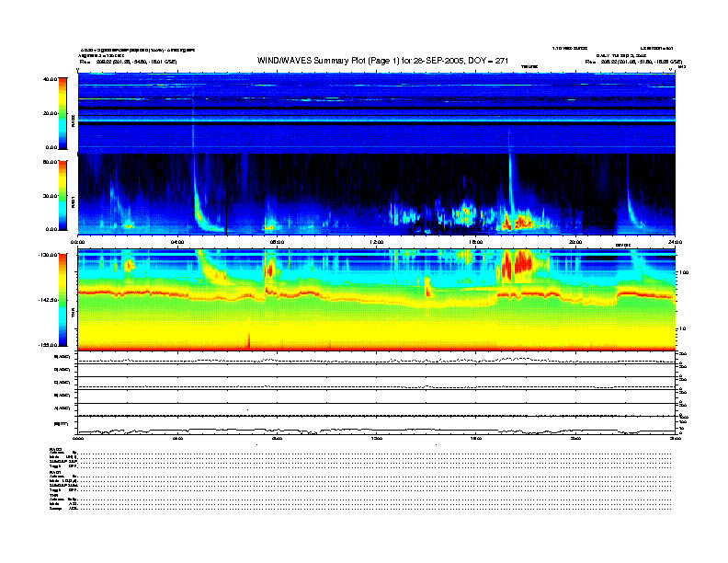Click the -155.00 value on TNR color scale
The image size is (728, 563).
48,345
